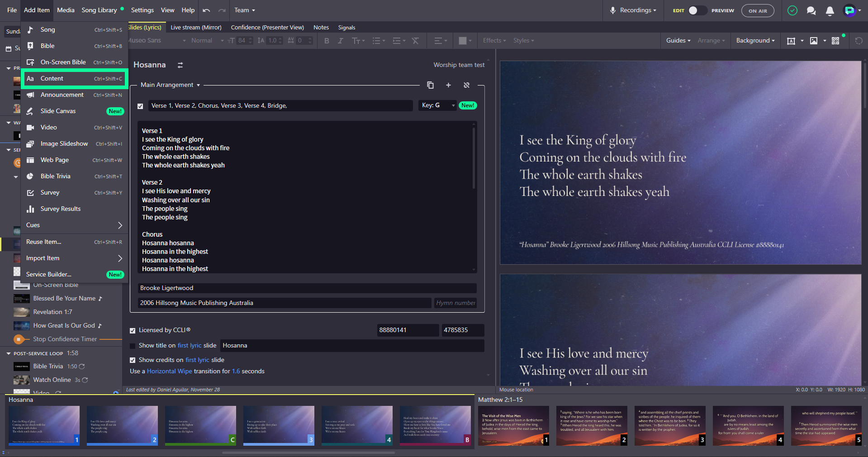Screen dimensions: 868x457
Task: Click the text color swatch in toolbar
Action: click(462, 41)
